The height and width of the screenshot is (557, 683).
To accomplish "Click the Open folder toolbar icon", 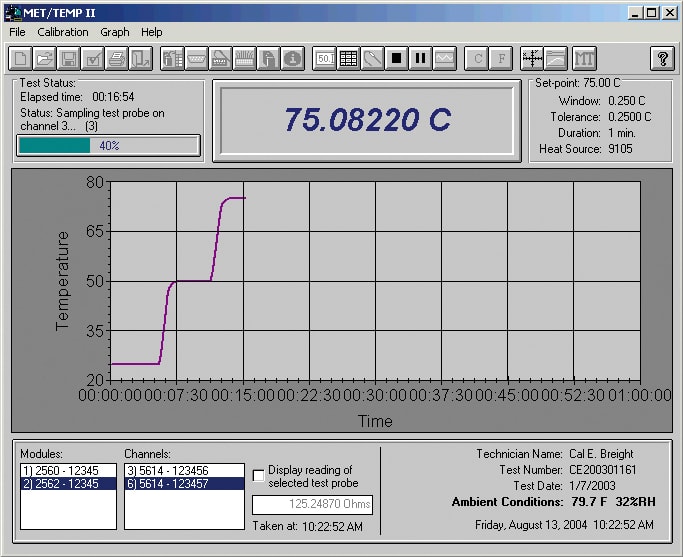I will click(44, 58).
